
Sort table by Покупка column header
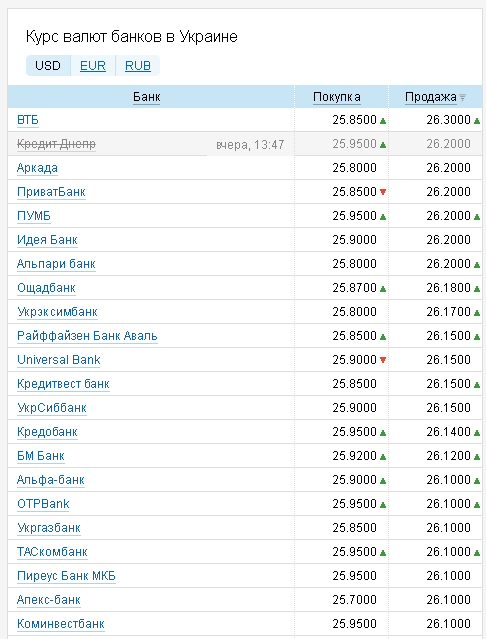[336, 97]
